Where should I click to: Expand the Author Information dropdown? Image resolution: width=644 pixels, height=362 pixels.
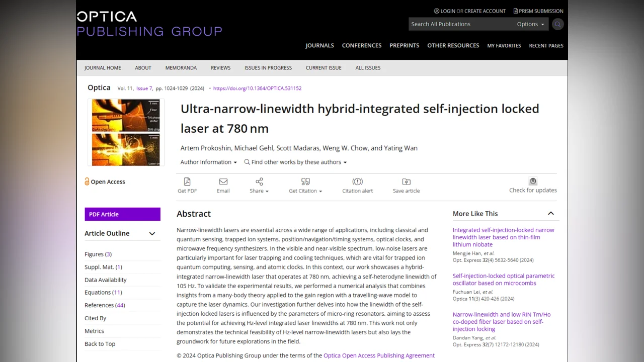(208, 162)
